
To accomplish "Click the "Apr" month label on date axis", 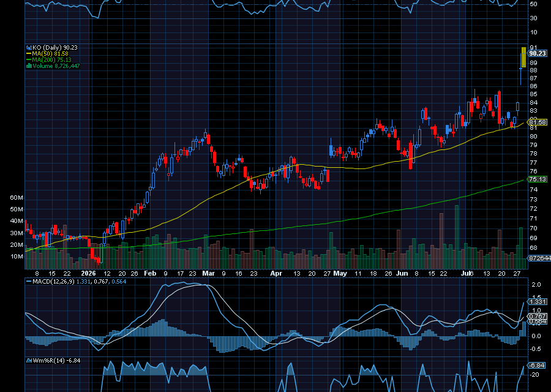I will (276, 273).
